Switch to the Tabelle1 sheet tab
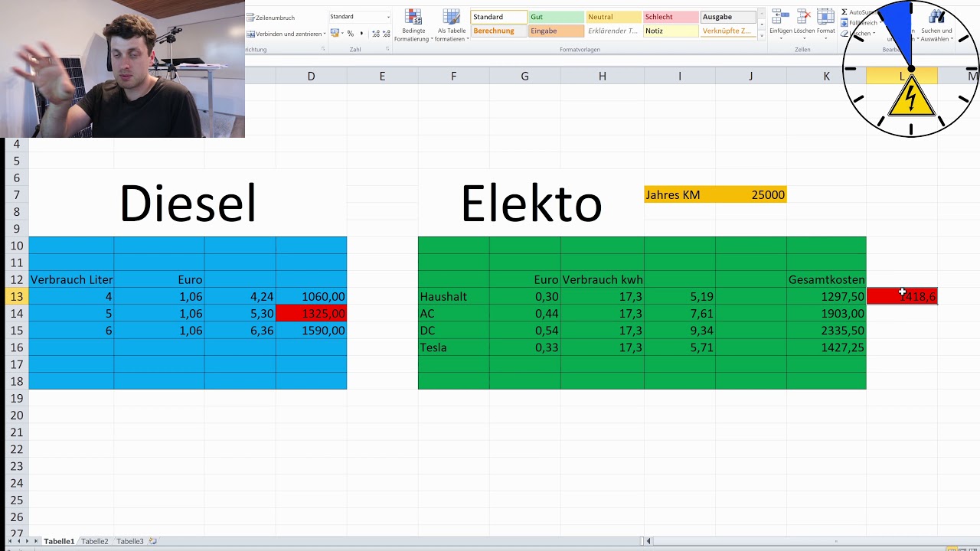Image resolution: width=980 pixels, height=551 pixels. (x=59, y=541)
